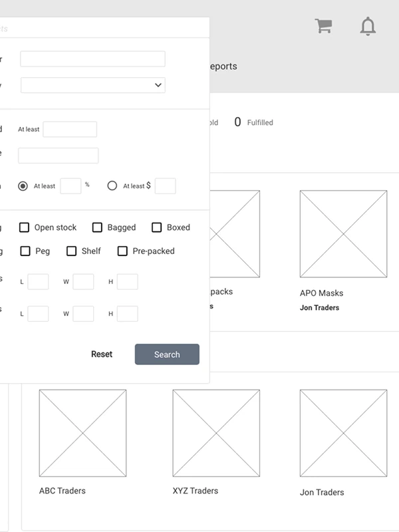Image resolution: width=399 pixels, height=532 pixels.
Task: Open the notifications bell icon
Action: 368,26
